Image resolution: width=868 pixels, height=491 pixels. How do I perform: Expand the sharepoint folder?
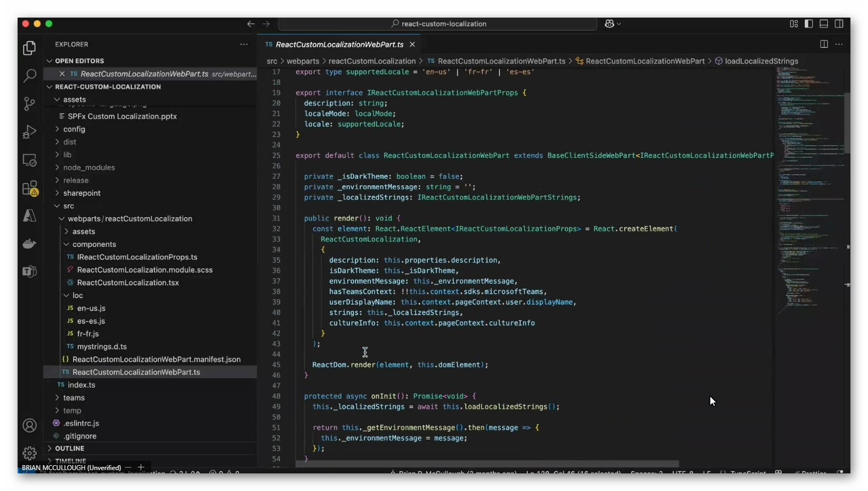tap(151, 193)
